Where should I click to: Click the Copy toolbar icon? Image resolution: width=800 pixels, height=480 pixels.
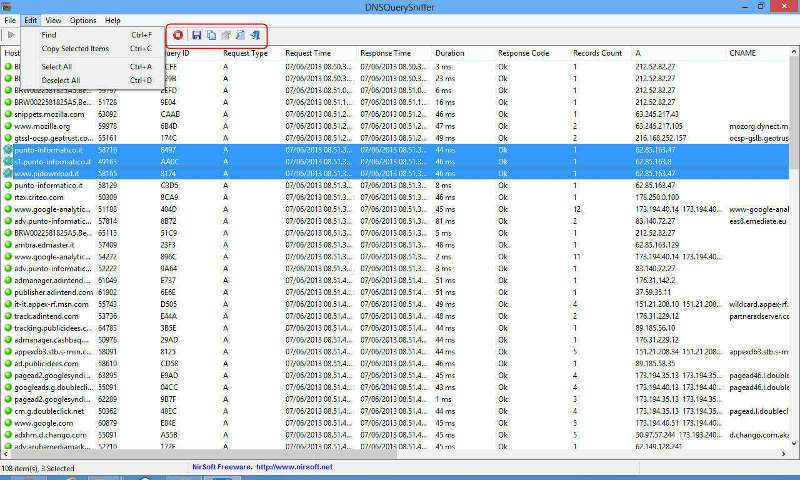[211, 35]
